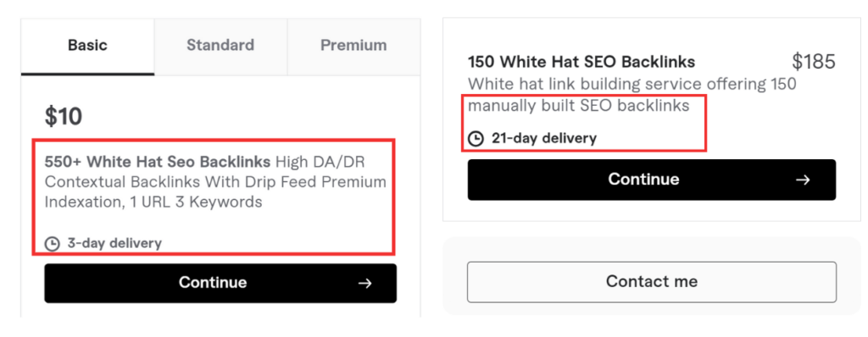Click the 150 White Hat SEO Backlinks heading
Viewport: 868px width, 337px height.
pos(581,62)
